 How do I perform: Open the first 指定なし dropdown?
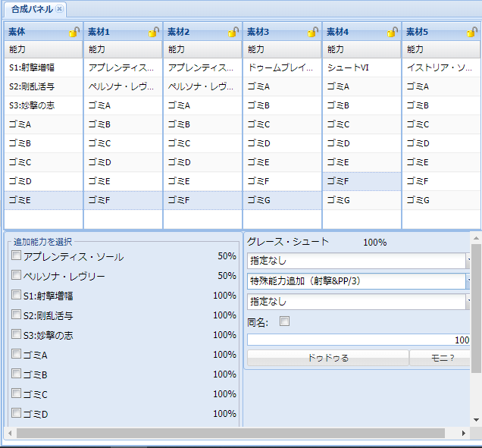pos(358,261)
